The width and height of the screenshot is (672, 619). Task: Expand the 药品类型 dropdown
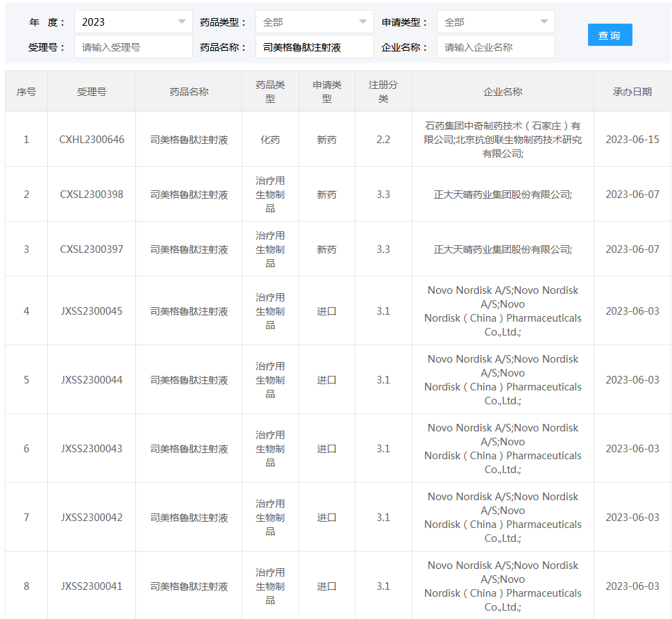314,22
